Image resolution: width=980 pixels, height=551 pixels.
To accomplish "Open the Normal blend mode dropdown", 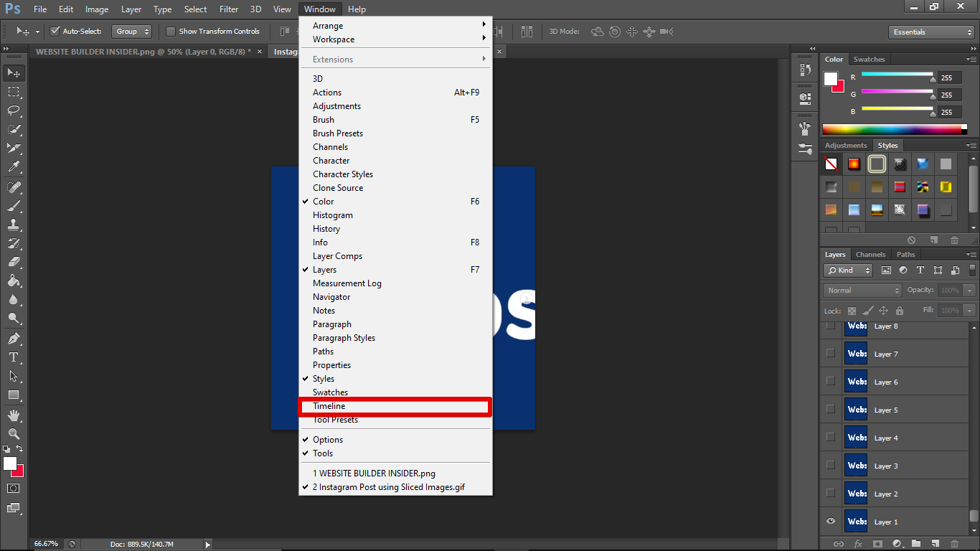I will tap(862, 291).
